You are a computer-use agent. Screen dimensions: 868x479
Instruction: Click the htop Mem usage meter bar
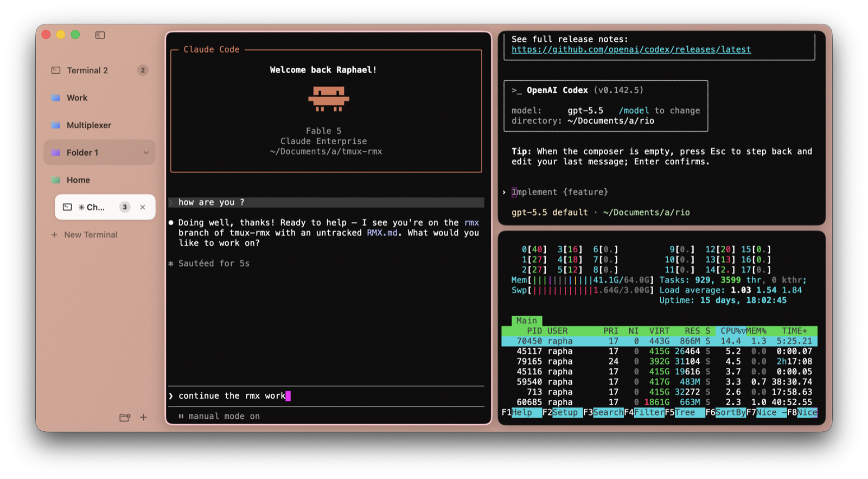[582, 280]
